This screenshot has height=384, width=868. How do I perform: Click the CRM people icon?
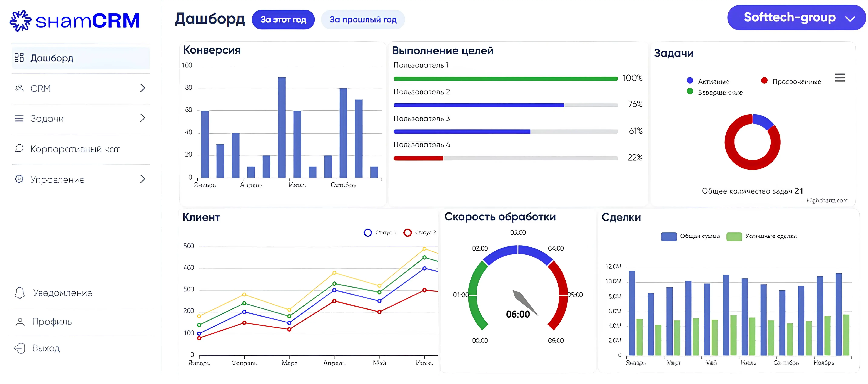click(x=19, y=88)
